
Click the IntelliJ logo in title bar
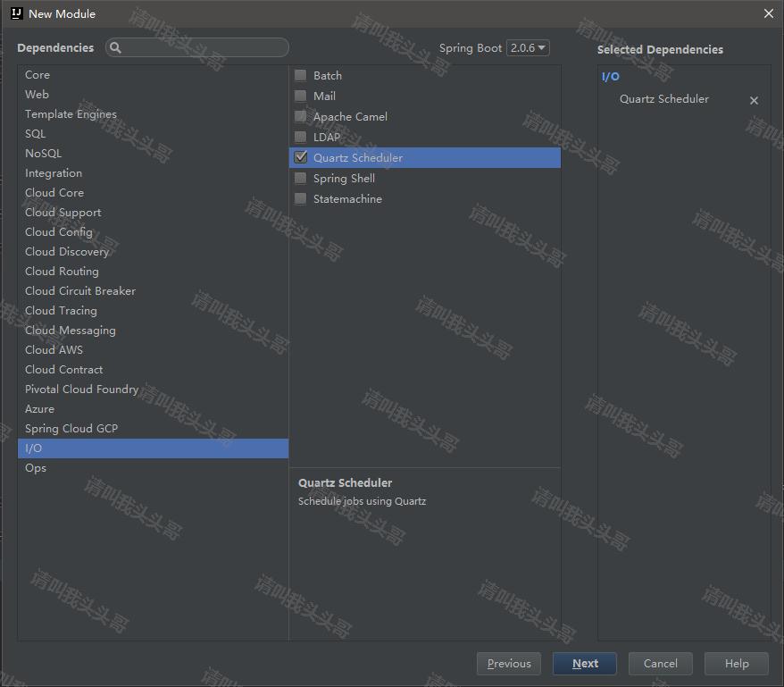coord(16,13)
